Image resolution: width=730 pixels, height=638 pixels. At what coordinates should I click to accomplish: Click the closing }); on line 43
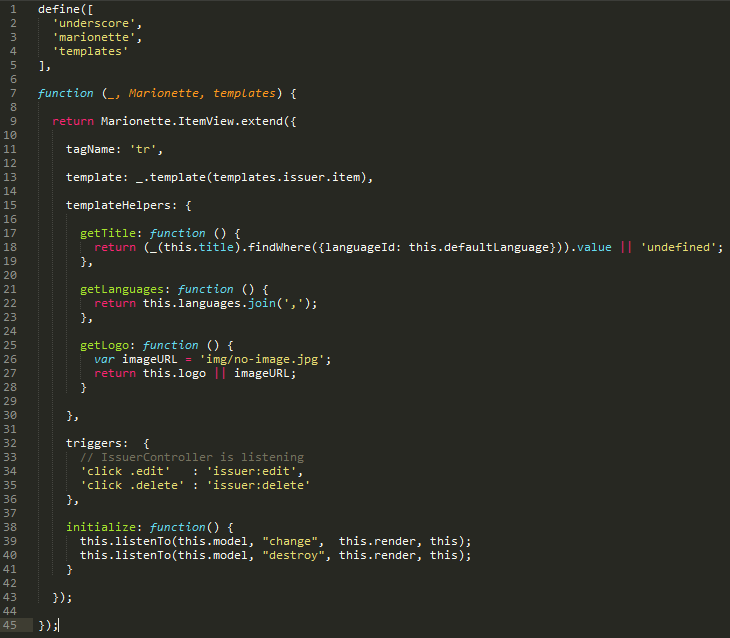[x=62, y=597]
